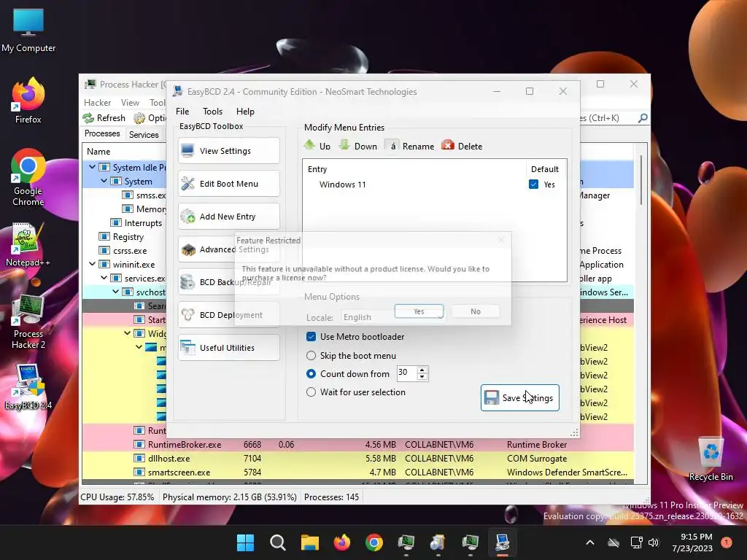Viewport: 747px width, 560px height.
Task: Click Chrome icon in taskbar
Action: click(374, 542)
